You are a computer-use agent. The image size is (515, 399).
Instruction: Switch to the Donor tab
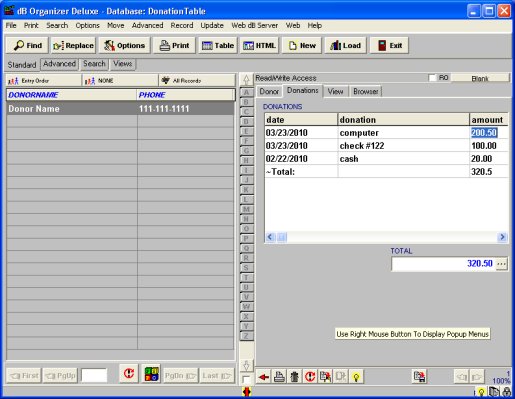269,91
